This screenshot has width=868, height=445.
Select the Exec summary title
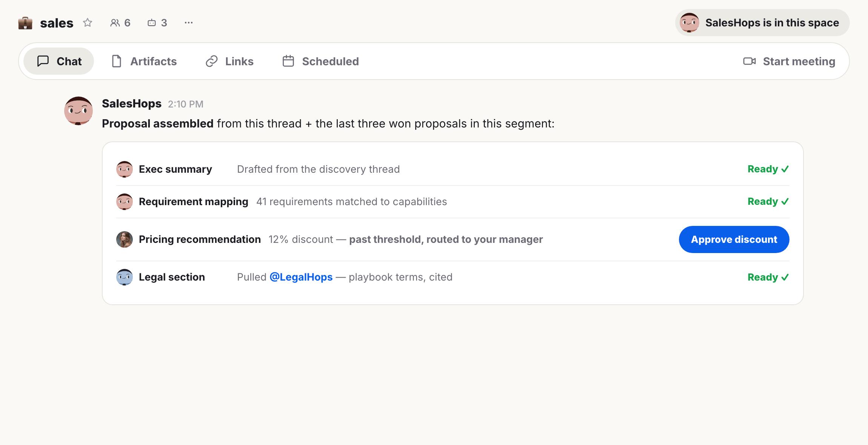click(175, 169)
